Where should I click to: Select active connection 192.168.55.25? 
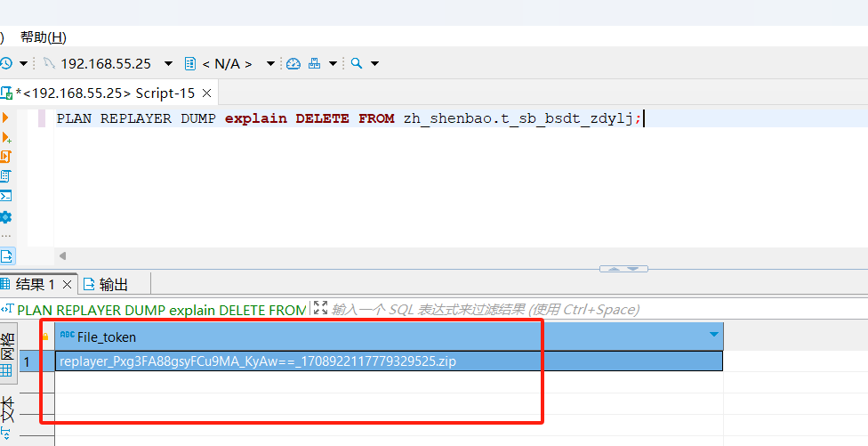tap(105, 64)
